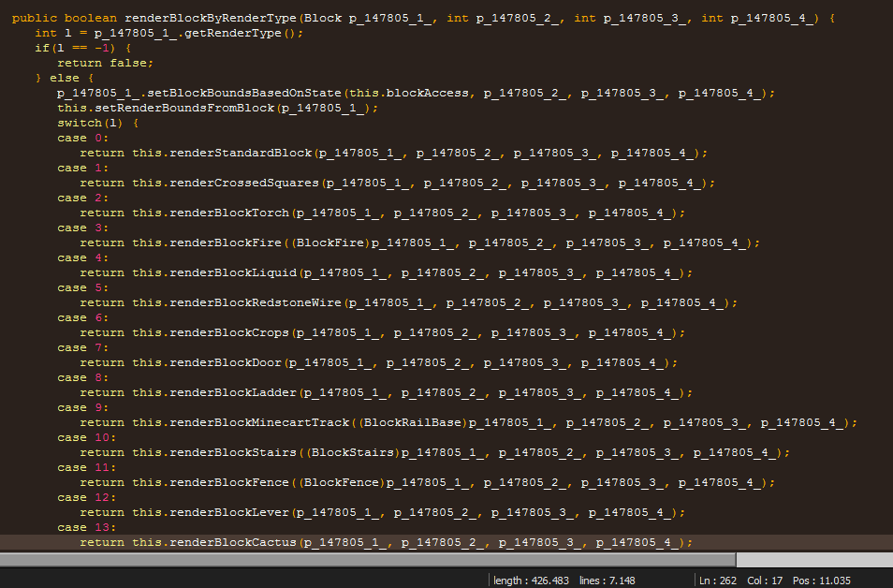Click the "if(l == -1)" condition

coord(75,48)
